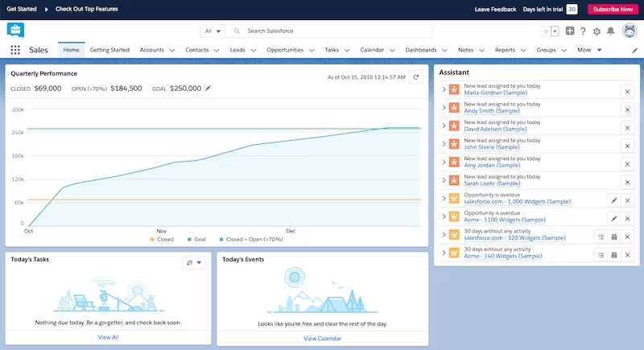Open the Setup gear icon

coord(597,31)
